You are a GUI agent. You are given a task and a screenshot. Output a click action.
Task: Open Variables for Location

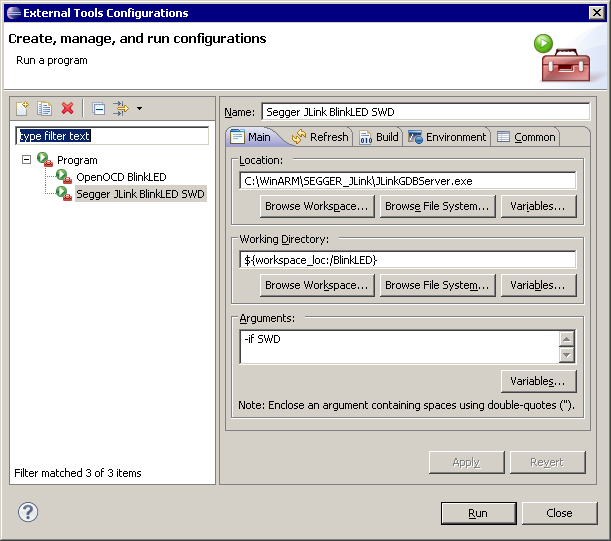point(538,206)
